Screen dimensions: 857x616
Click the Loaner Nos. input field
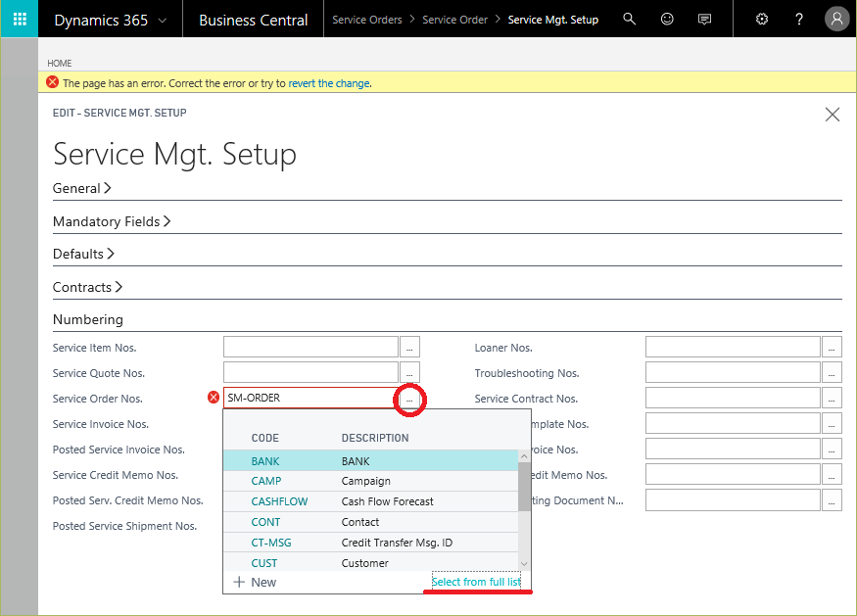[733, 347]
